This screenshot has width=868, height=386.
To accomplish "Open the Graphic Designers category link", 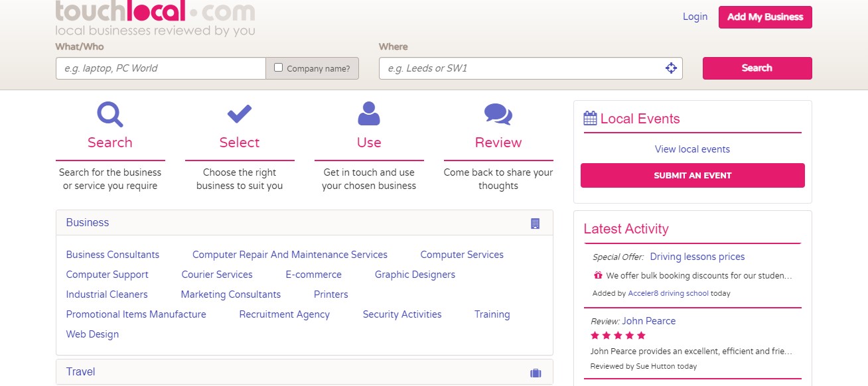I will (415, 275).
